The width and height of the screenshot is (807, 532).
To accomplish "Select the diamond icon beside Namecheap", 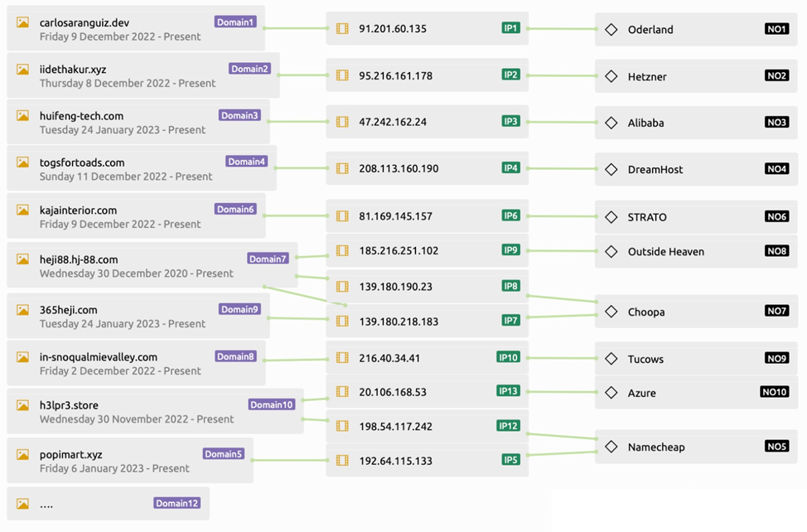I will coord(611,447).
